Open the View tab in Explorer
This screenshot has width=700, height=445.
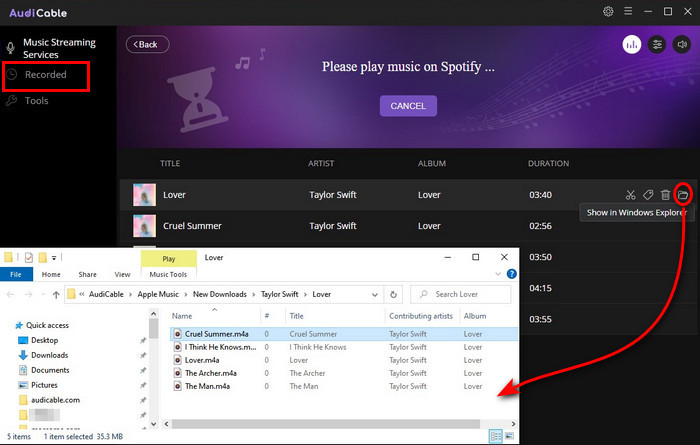pos(122,274)
